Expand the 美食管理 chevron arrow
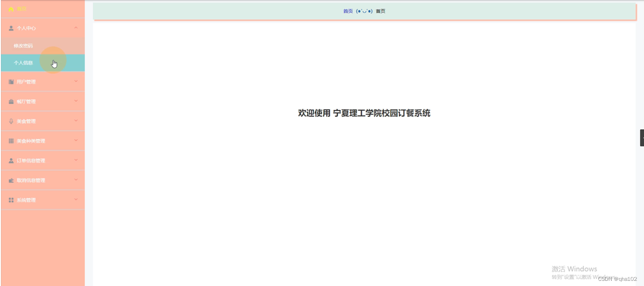 76,120
